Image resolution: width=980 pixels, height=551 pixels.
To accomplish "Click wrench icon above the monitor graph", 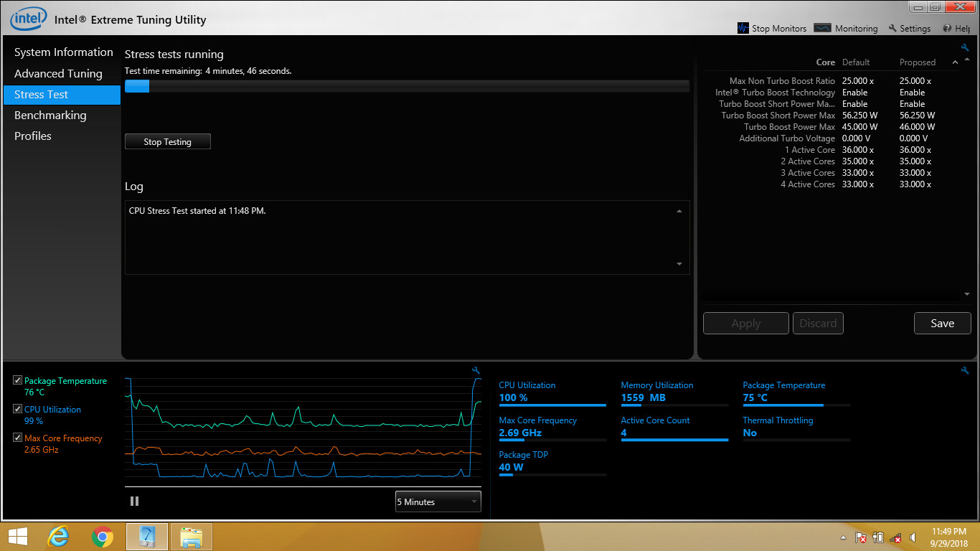I will (476, 370).
